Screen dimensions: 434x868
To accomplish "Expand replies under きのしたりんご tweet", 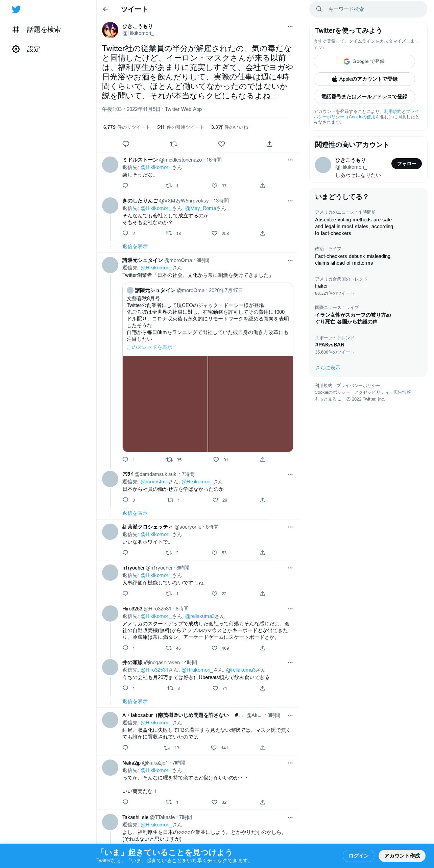I will 135,246.
